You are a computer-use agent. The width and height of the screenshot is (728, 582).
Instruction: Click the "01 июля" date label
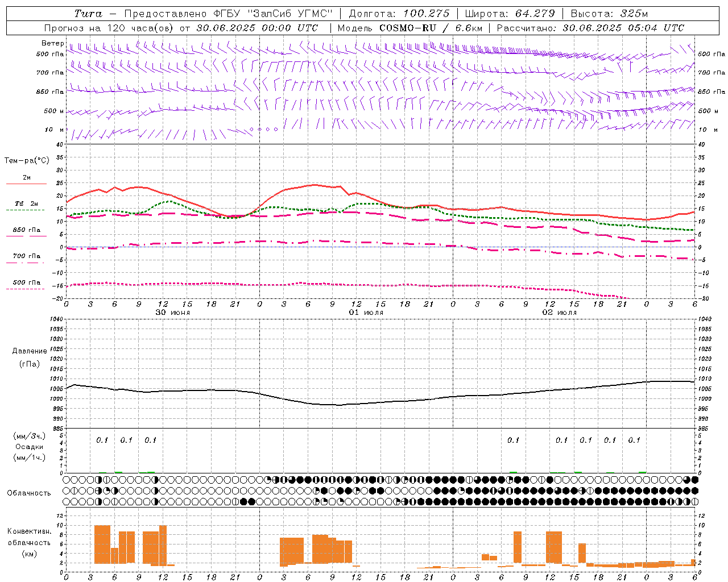point(366,313)
